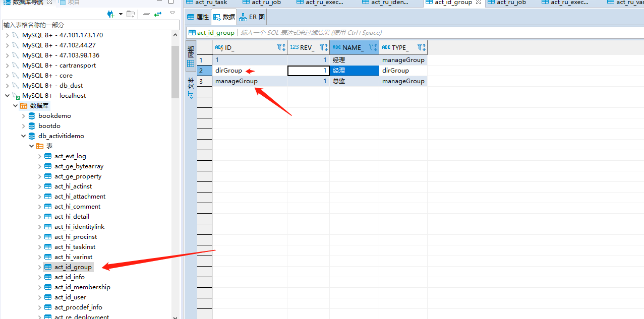Select the REV_ cell in row 2
Screen dimensions: 644x319
point(308,71)
